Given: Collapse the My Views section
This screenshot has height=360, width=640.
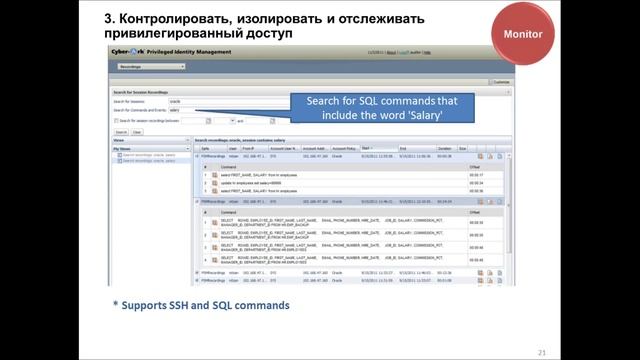Looking at the screenshot, I should tap(188, 149).
